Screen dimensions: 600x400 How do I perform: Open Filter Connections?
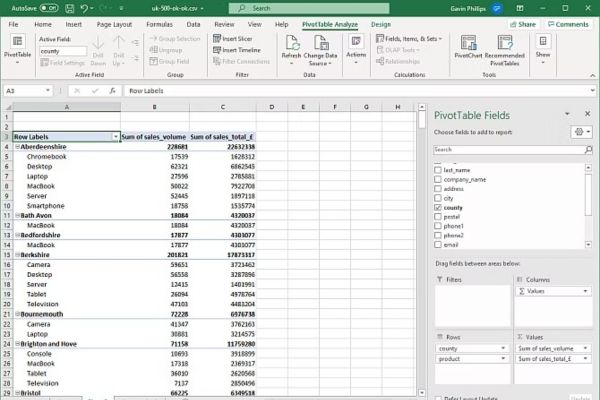(241, 61)
